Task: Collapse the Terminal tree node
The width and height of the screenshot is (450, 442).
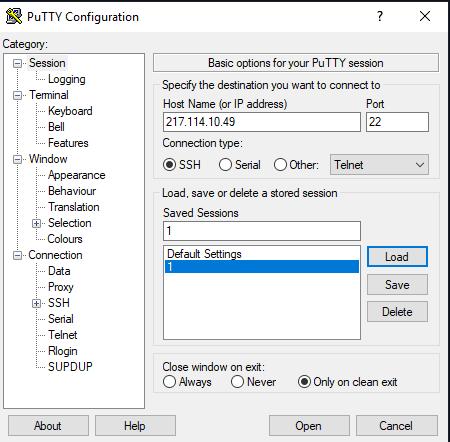Action: 17,96
